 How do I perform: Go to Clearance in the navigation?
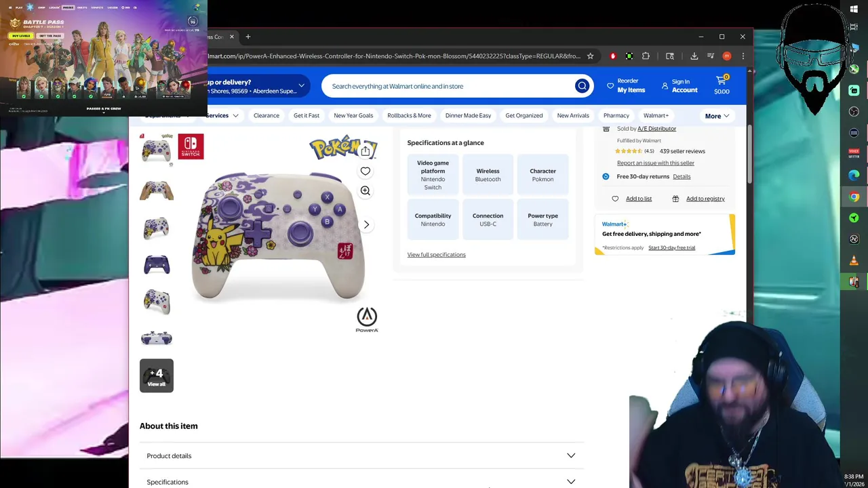267,115
